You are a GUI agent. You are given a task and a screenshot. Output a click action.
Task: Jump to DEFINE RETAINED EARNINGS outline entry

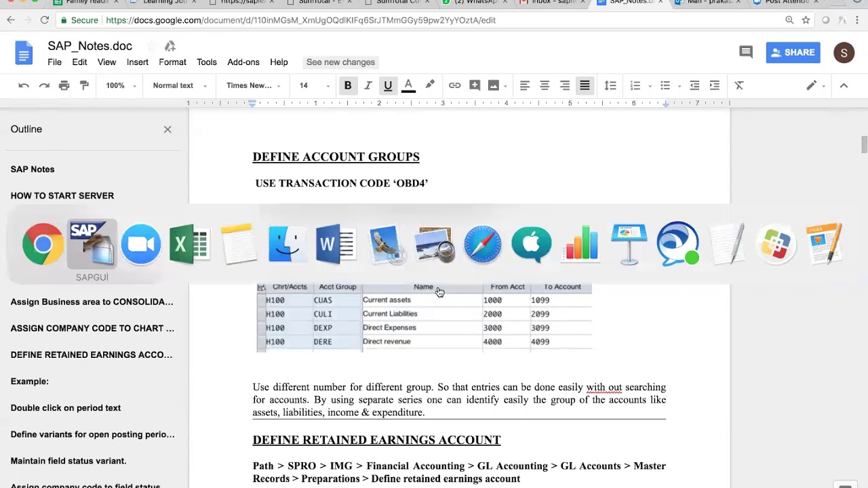tap(92, 354)
